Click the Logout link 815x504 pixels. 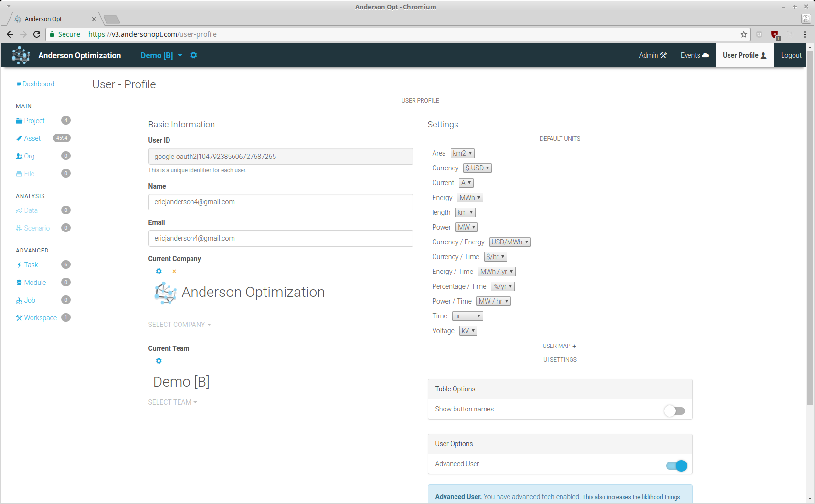(791, 55)
